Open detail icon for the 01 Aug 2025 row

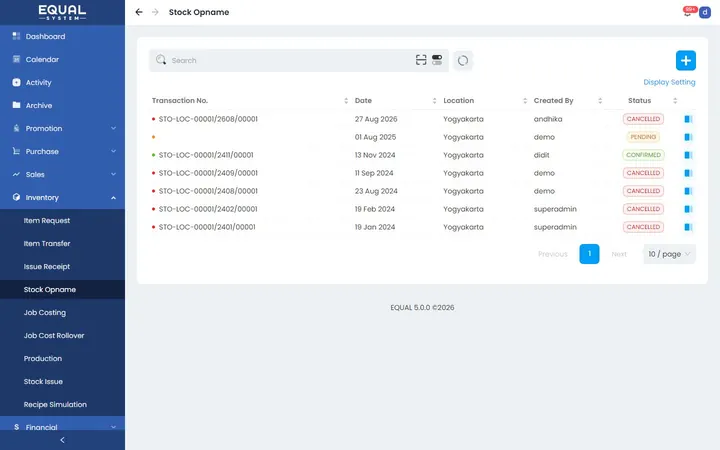688,137
